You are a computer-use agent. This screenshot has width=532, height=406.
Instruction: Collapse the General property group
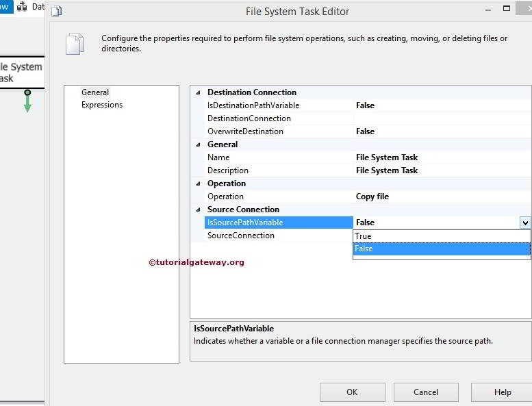(198, 144)
